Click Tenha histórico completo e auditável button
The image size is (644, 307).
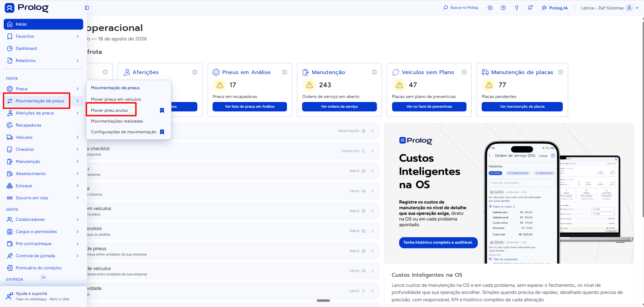coord(438,242)
